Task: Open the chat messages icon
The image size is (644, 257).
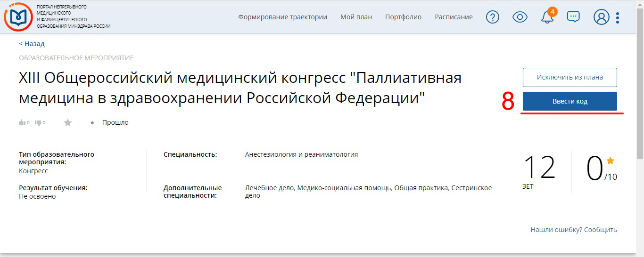Action: tap(573, 17)
